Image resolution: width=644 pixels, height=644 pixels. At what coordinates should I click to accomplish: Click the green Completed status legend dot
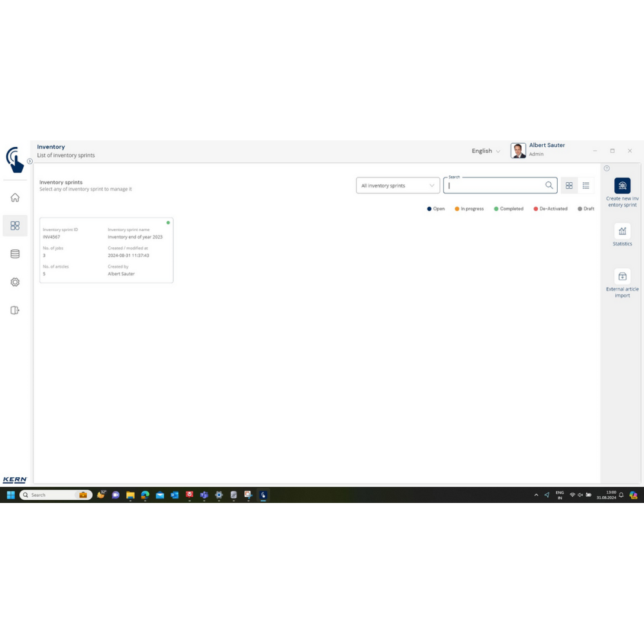coord(497,209)
